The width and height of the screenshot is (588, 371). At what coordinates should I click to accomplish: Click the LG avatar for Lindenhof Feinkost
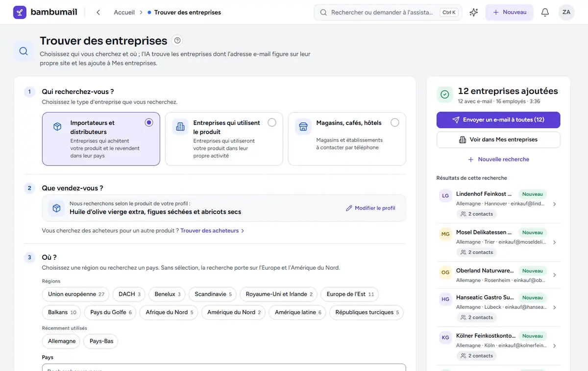(x=445, y=196)
